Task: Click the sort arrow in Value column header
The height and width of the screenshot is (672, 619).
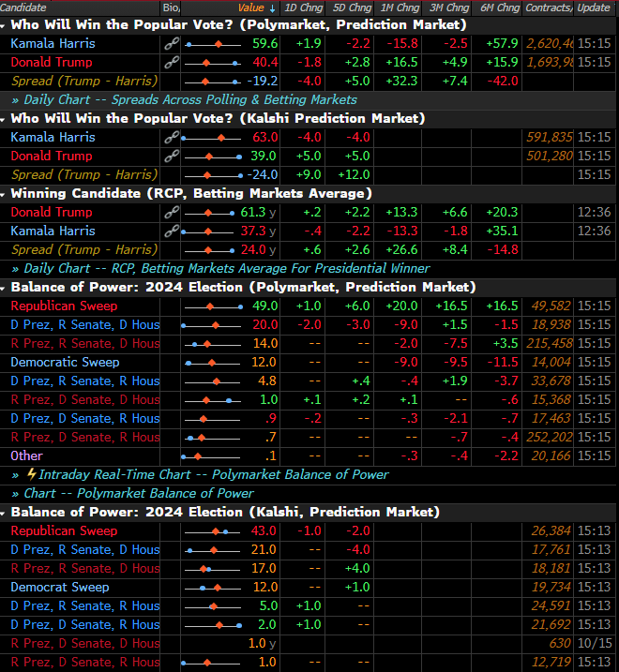Action: pyautogui.click(x=272, y=7)
